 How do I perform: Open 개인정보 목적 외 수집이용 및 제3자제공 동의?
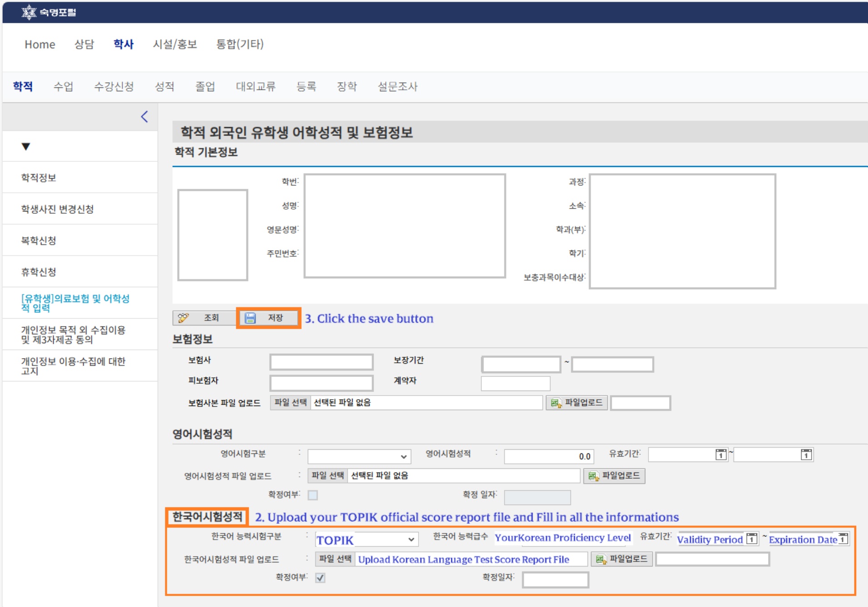tap(73, 335)
